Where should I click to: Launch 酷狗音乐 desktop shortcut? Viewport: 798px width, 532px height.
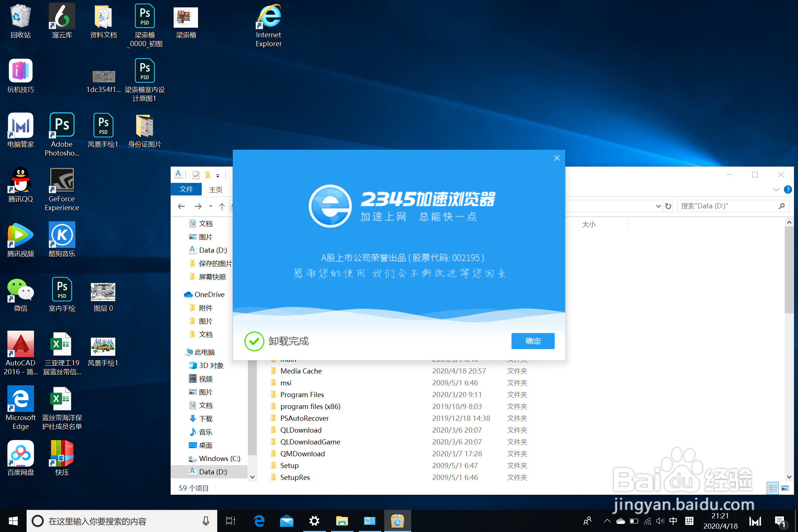[62, 240]
